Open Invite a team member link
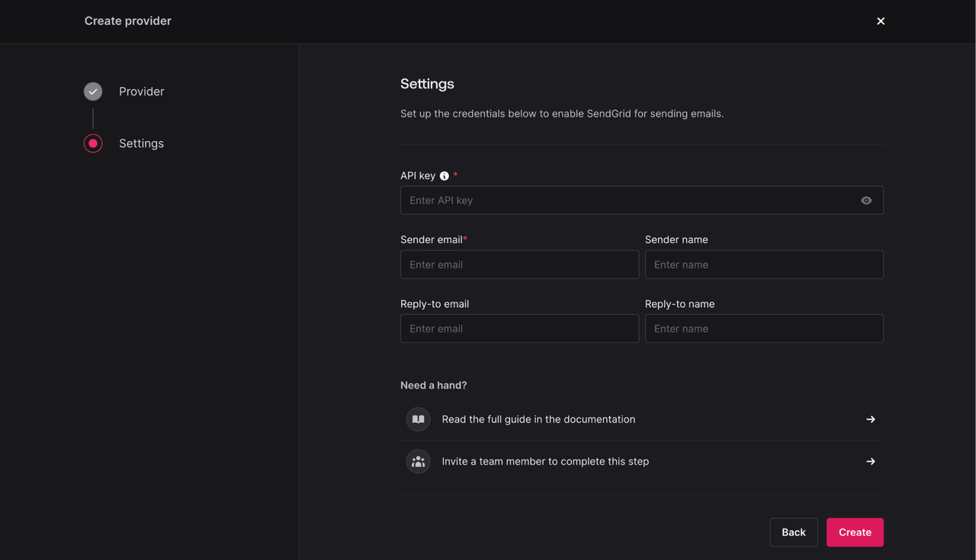Screen dimensions: 976x560 (642, 461)
